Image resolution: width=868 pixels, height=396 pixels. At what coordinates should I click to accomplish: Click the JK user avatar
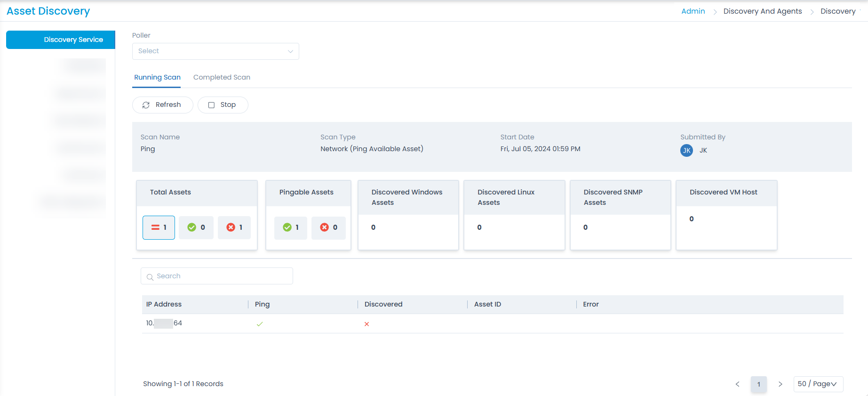click(686, 151)
